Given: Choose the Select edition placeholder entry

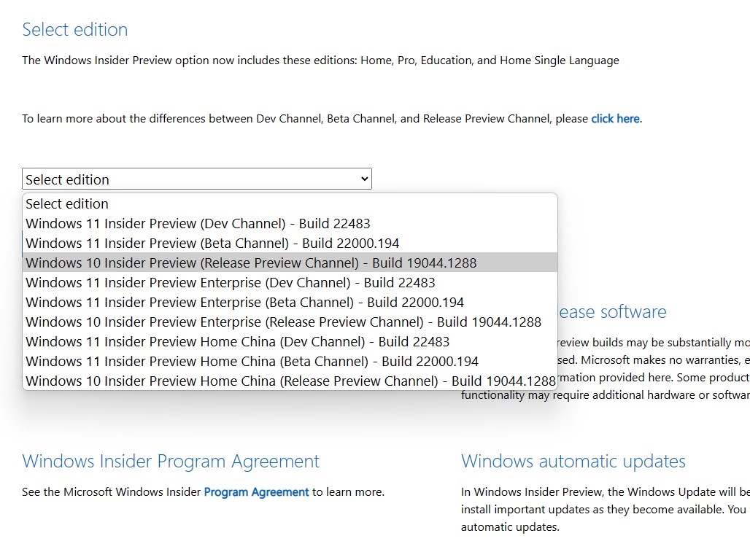Looking at the screenshot, I should pos(66,203).
